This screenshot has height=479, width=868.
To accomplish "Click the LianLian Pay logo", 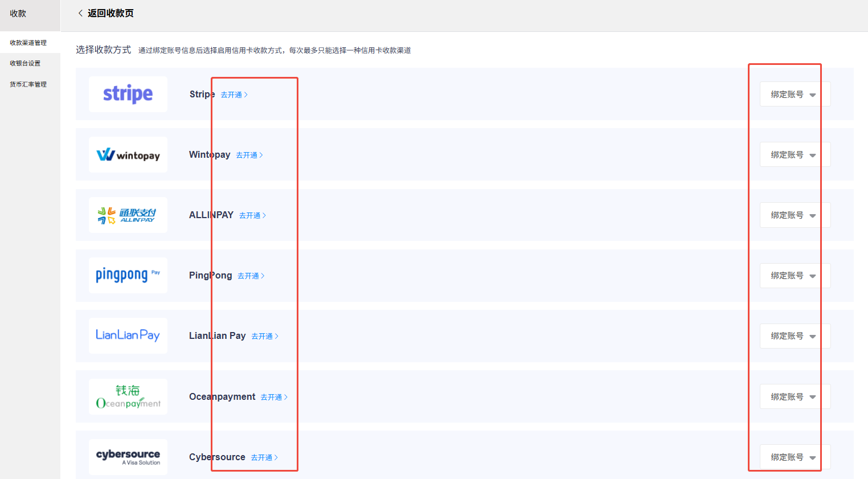I will point(128,335).
